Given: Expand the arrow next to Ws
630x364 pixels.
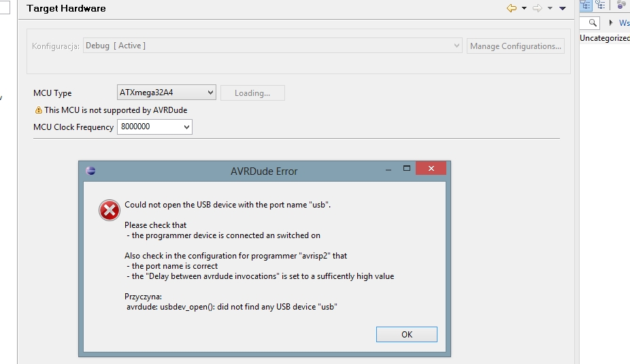Looking at the screenshot, I should pyautogui.click(x=611, y=23).
